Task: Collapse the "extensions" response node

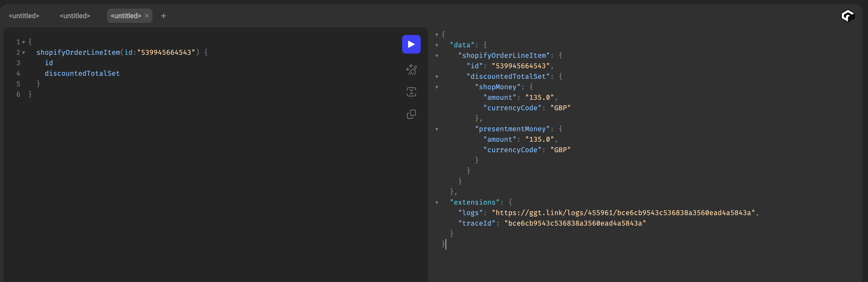Action: coord(437,203)
